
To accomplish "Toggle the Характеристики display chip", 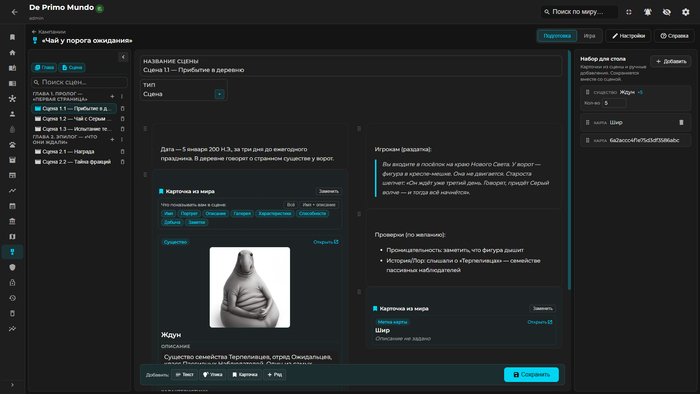I will point(275,214).
